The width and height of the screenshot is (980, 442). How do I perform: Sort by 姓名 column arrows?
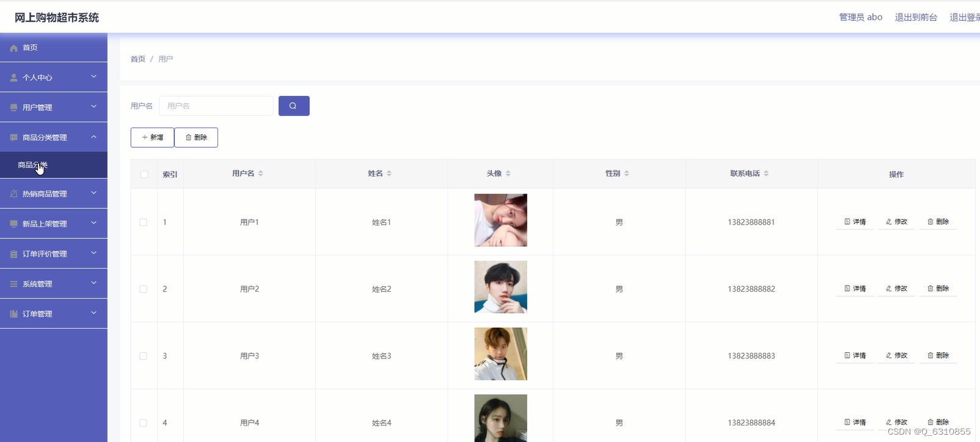coord(389,173)
